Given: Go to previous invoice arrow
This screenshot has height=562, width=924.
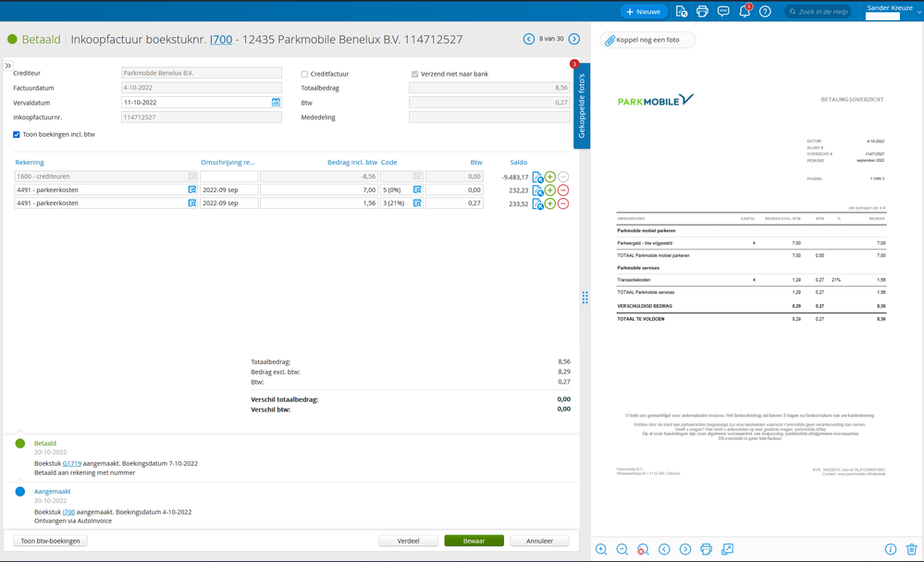Looking at the screenshot, I should [x=528, y=39].
